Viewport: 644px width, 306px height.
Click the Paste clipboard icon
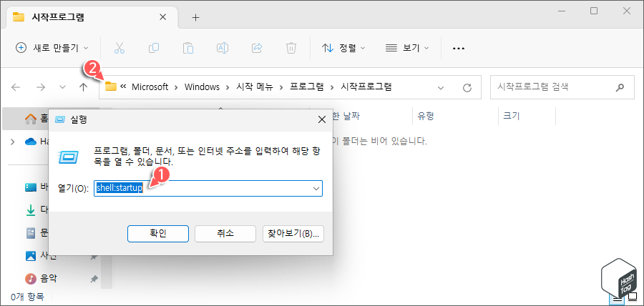point(188,48)
